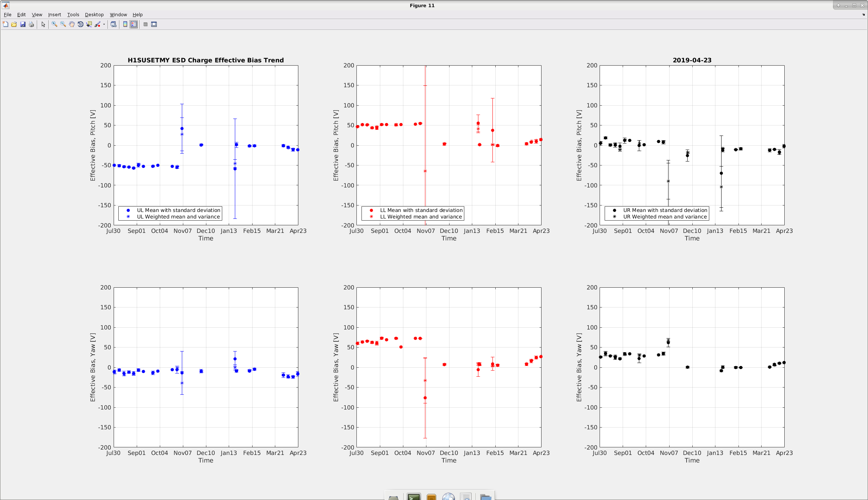Click the MATLAB logo in the title bar
This screenshot has height=500, width=868.
click(5, 5)
